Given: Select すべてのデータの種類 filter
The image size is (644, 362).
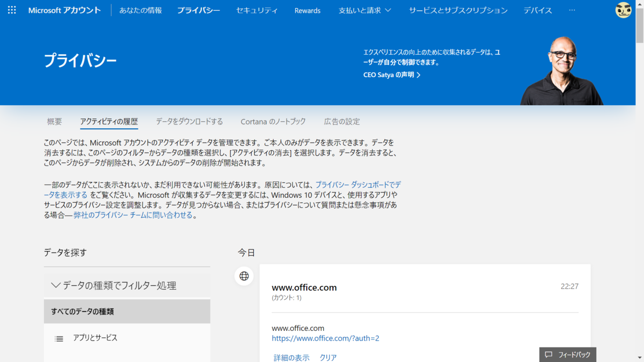Looking at the screenshot, I should (x=127, y=312).
